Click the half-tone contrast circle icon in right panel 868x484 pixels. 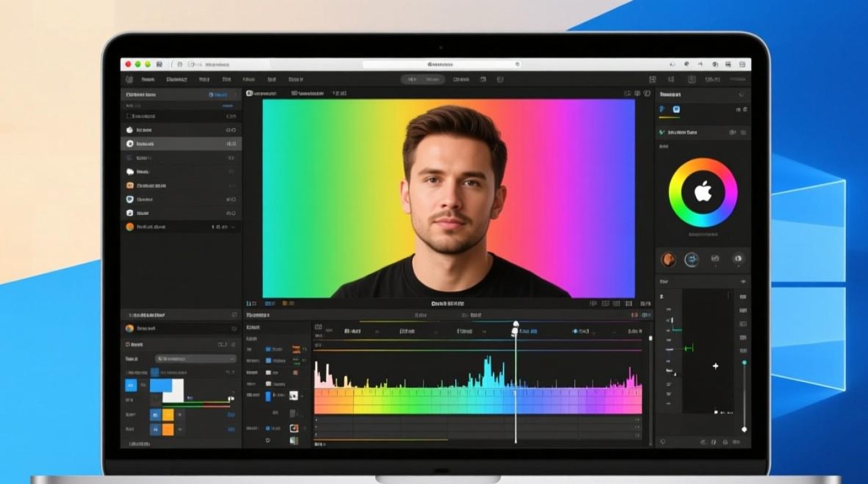738,259
